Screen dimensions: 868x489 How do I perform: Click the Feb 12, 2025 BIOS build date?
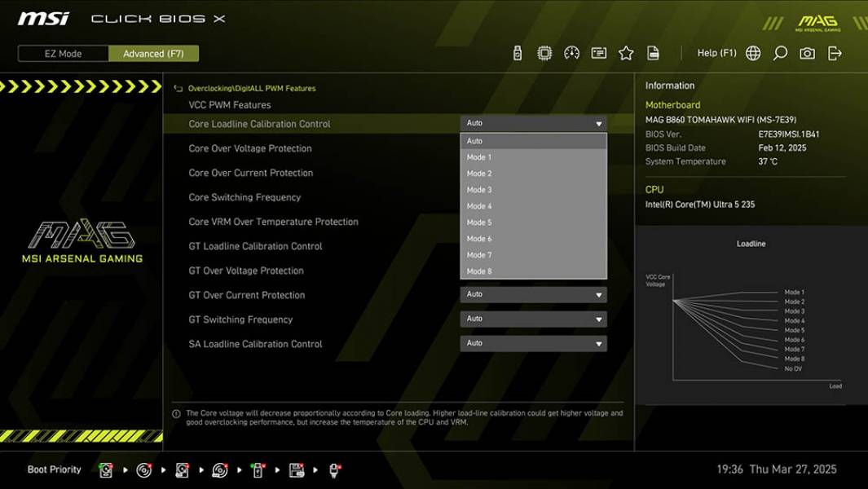(x=782, y=148)
